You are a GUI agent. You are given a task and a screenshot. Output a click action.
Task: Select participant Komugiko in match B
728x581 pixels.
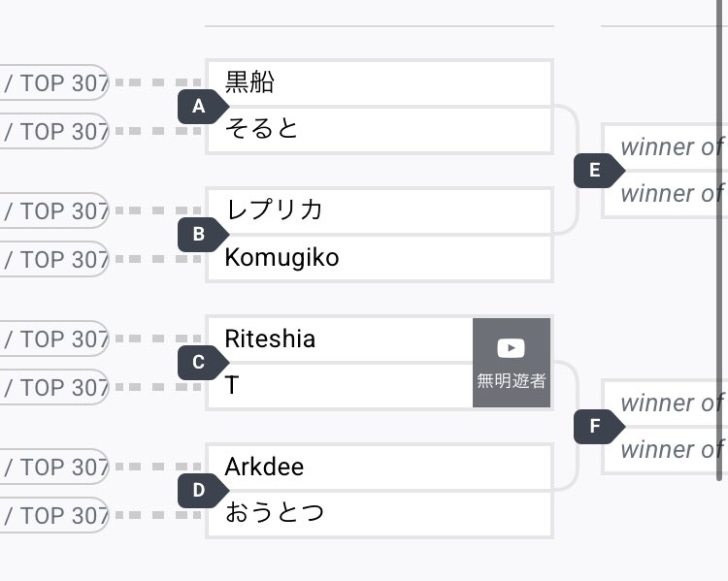[x=380, y=258]
